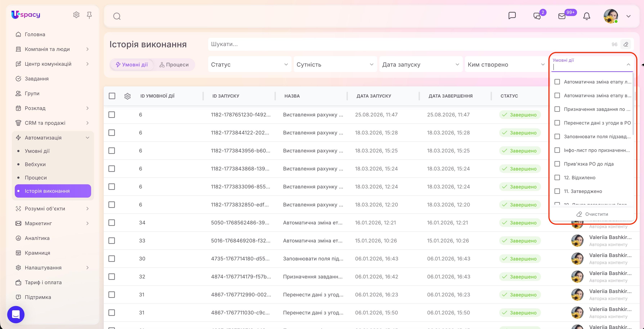
Task: Open Статус filter dropdown
Action: click(x=249, y=64)
